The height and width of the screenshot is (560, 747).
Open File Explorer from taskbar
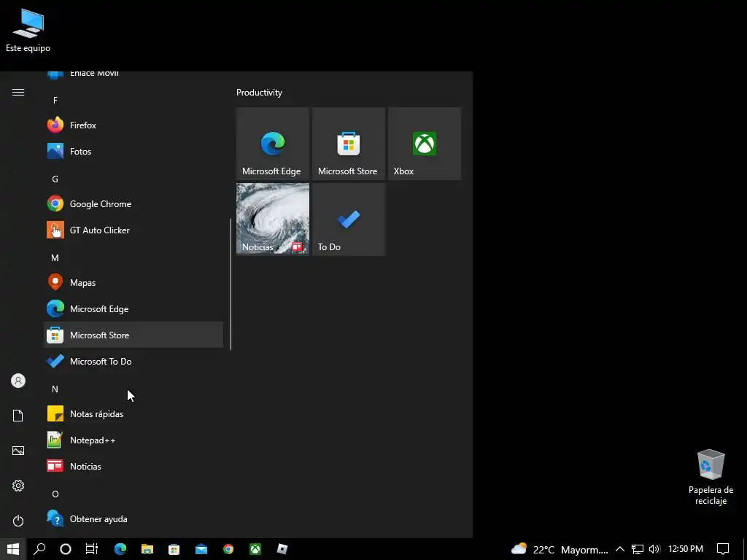(x=147, y=549)
